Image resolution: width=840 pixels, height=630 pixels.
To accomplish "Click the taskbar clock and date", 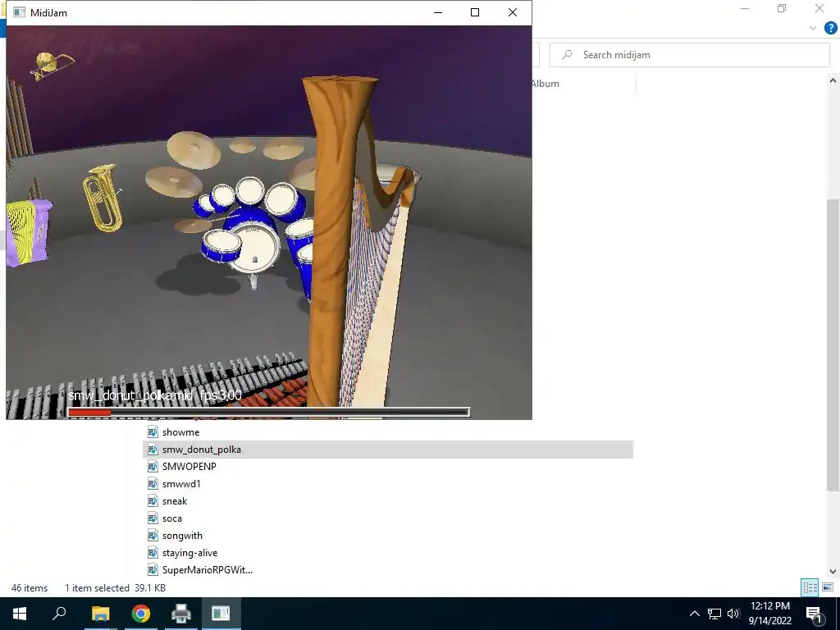I will pos(770,614).
